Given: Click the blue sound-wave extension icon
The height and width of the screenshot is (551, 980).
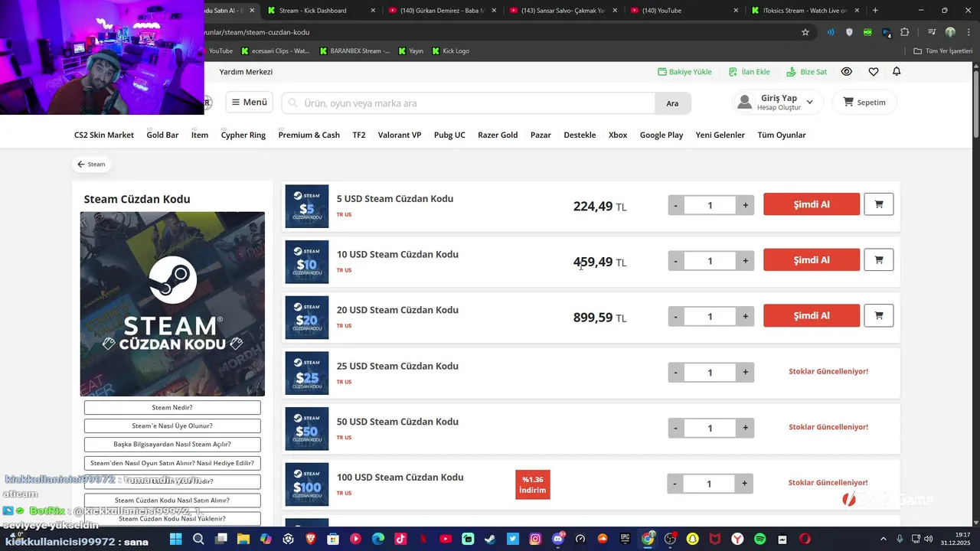Looking at the screenshot, I should click(x=831, y=32).
